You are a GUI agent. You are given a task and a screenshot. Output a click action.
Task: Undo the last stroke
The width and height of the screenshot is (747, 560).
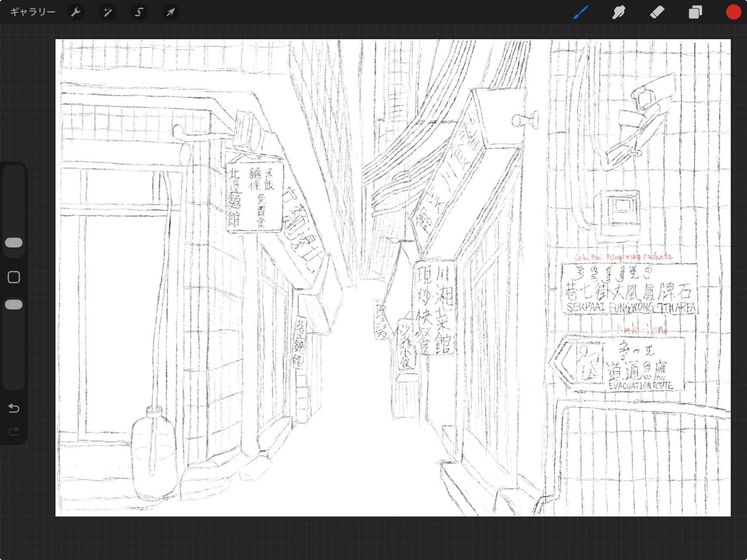point(14,408)
